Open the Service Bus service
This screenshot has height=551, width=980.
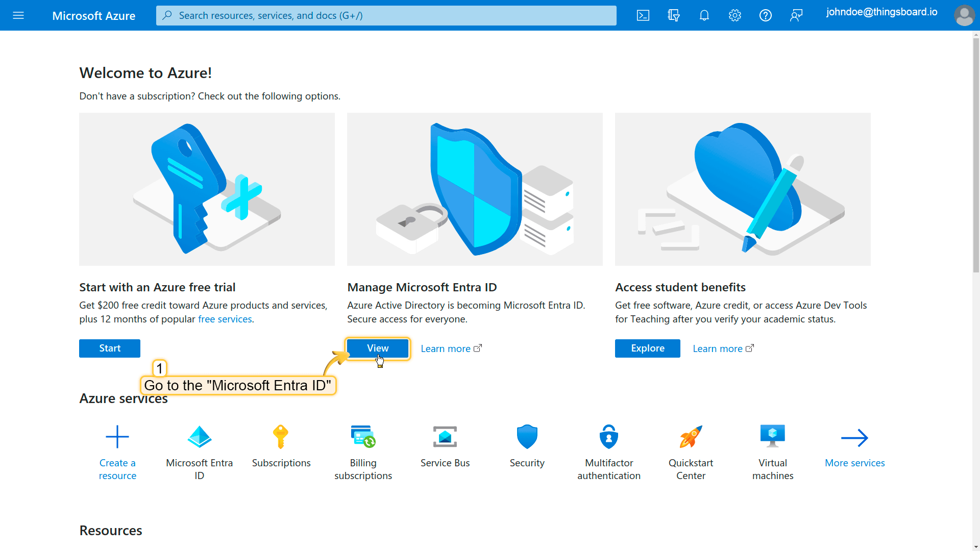[x=445, y=437]
